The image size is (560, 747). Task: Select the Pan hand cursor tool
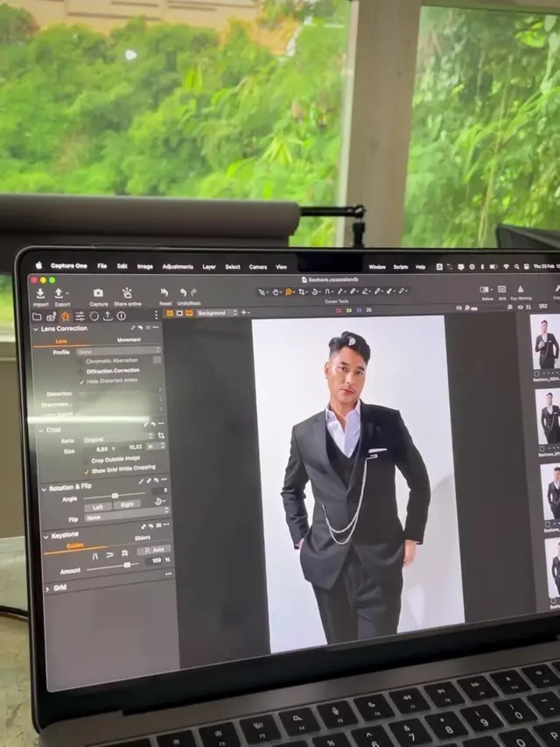tap(276, 292)
